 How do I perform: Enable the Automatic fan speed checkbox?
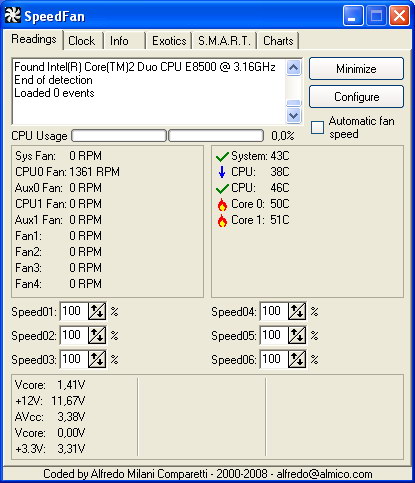(317, 128)
